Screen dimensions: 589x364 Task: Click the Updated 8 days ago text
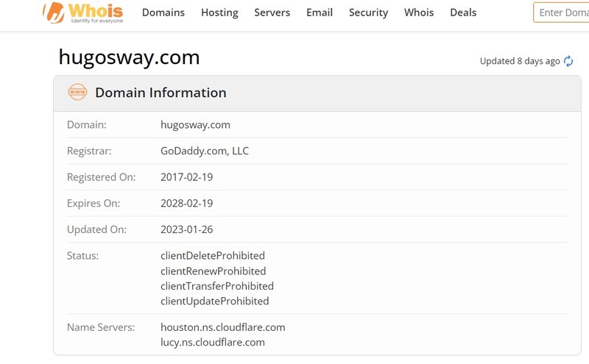click(520, 61)
